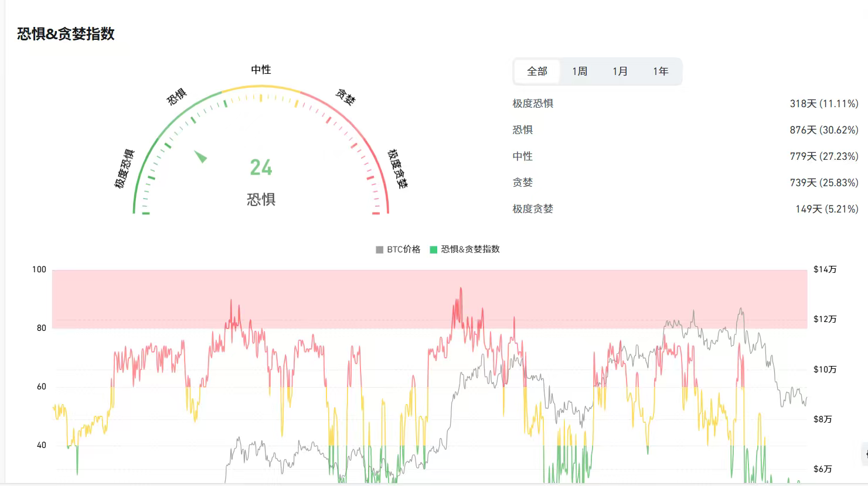Click the 中性 label atop the gauge
The height and width of the screenshot is (486, 868).
261,70
